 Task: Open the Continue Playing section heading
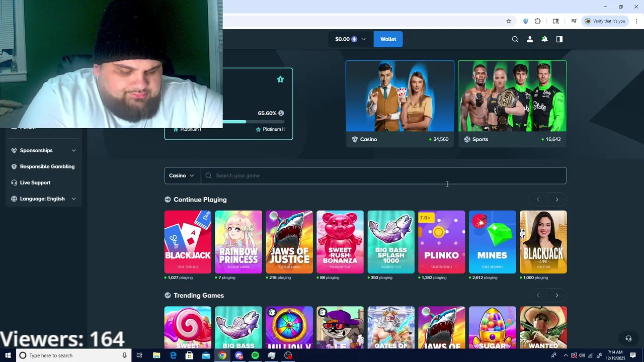point(200,200)
